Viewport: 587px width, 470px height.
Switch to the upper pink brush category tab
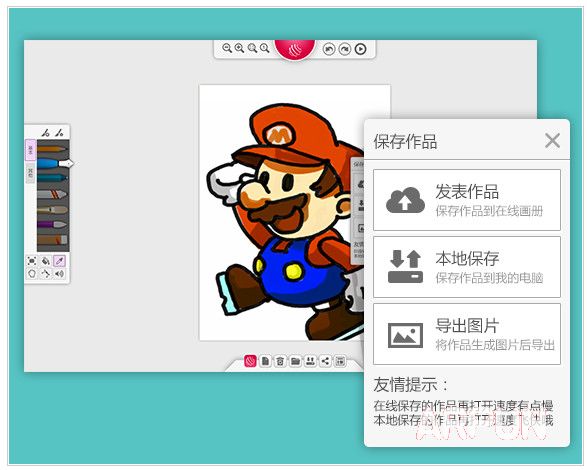click(x=31, y=150)
